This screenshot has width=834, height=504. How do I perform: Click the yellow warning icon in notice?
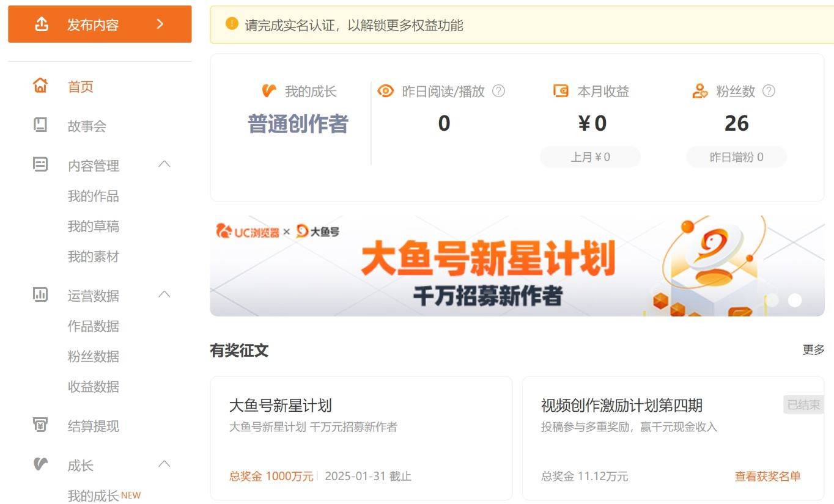click(x=232, y=24)
